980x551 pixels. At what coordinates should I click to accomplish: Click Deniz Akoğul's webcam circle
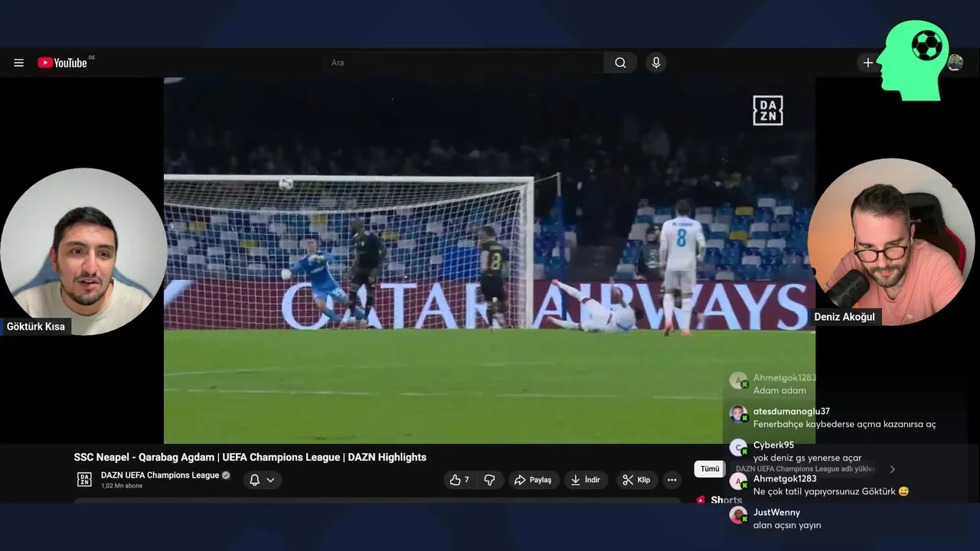[891, 242]
